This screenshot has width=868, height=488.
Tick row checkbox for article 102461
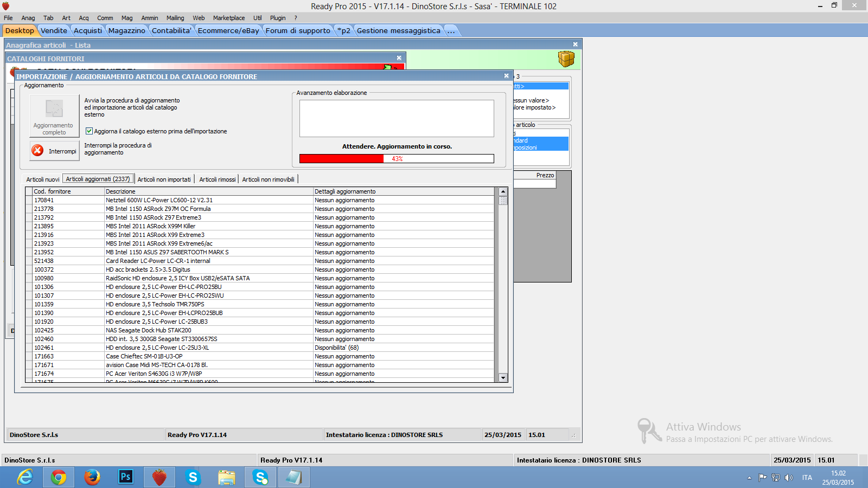pos(29,348)
